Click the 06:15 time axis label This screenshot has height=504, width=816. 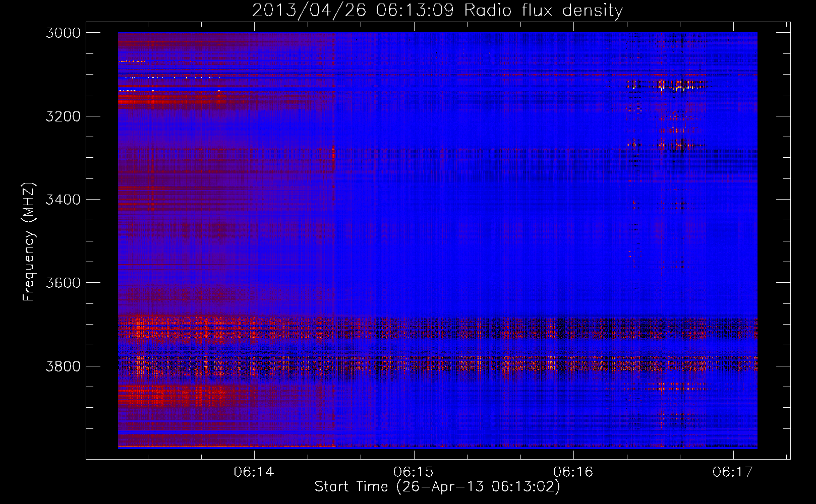coord(414,472)
